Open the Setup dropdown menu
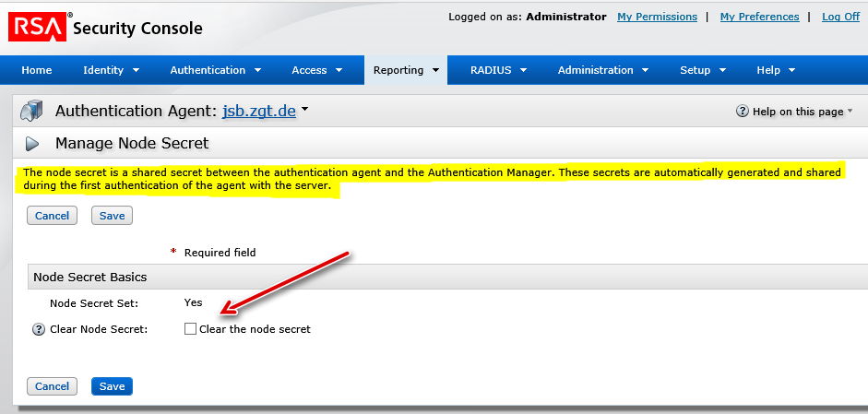868x414 pixels. click(703, 70)
